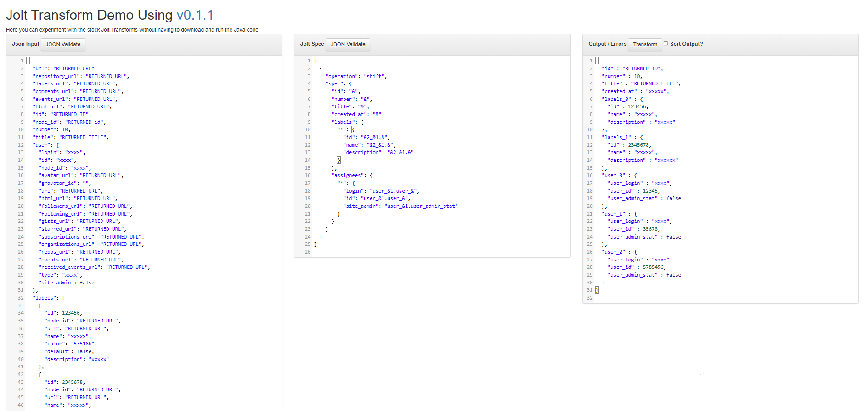Image resolution: width=868 pixels, height=411 pixels.
Task: Click "operation": "shift" in Jolt Spec
Action: click(356, 76)
